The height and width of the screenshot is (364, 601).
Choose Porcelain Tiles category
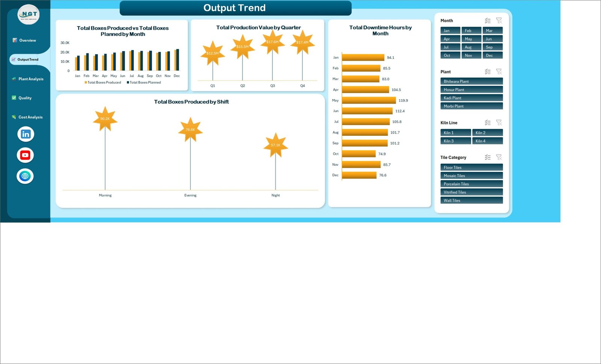471,184
